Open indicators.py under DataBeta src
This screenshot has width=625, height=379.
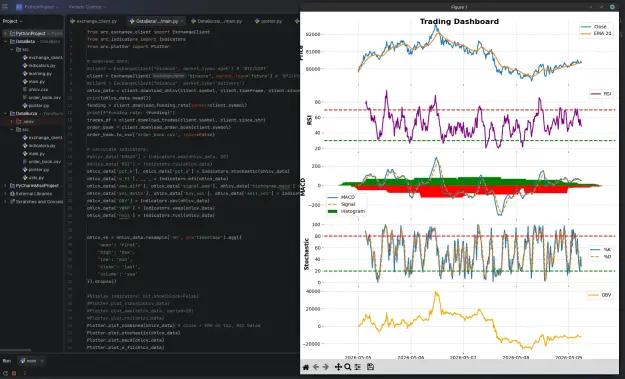[x=42, y=65]
